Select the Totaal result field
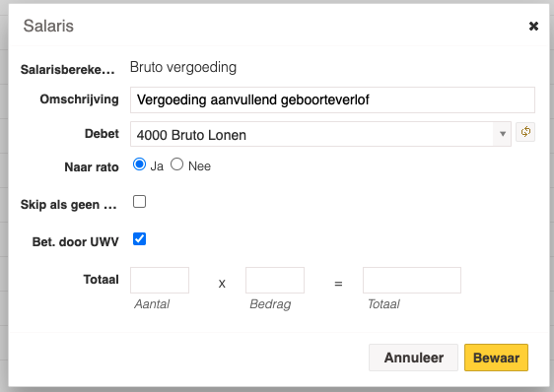The width and height of the screenshot is (554, 392). [412, 281]
